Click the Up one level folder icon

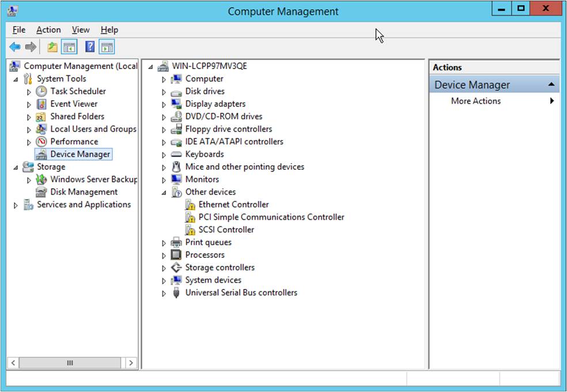(52, 47)
